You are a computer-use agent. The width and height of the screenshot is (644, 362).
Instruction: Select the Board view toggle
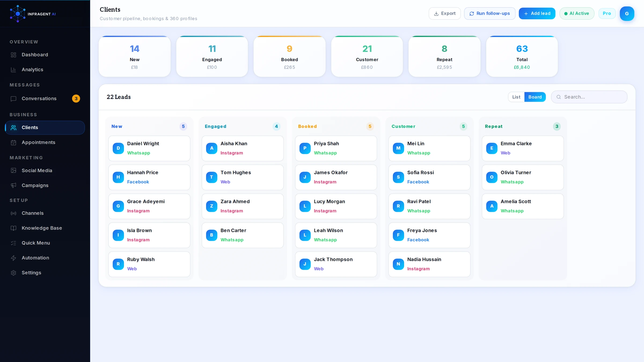tap(535, 97)
